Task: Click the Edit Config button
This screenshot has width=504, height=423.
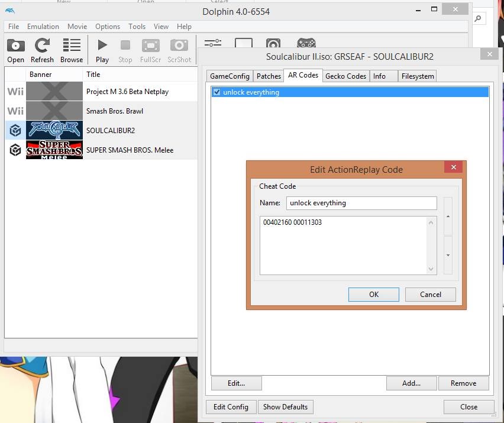Action: (x=231, y=407)
